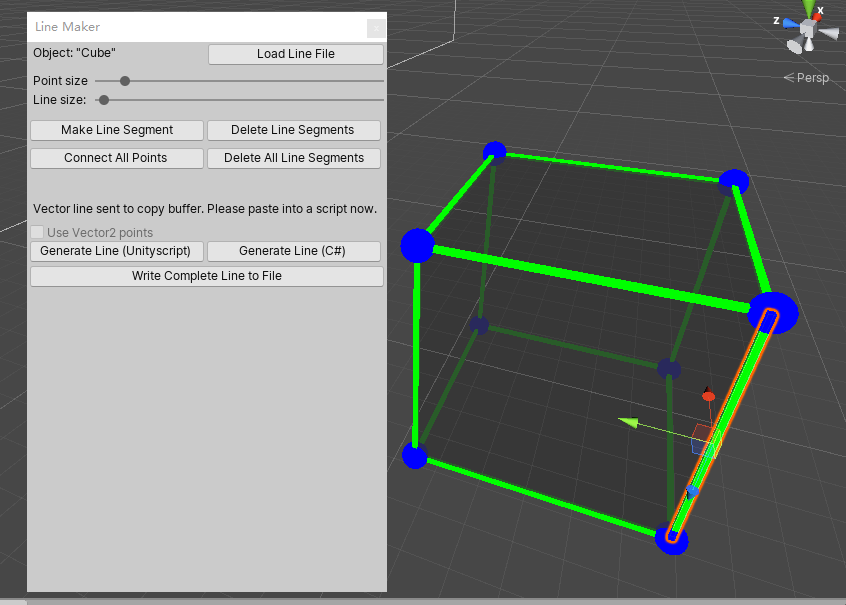This screenshot has width=846, height=605.
Task: Click the blue Z-axis cone on scene gizmo
Action: (789, 22)
